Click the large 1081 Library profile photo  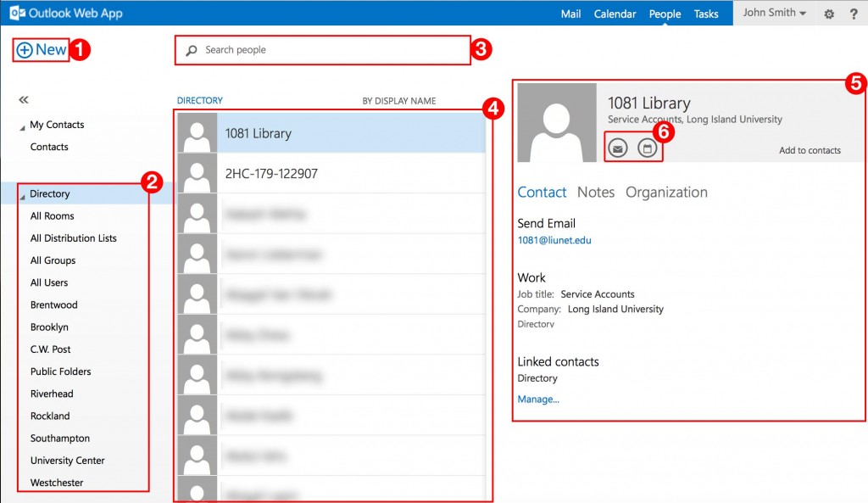click(557, 123)
